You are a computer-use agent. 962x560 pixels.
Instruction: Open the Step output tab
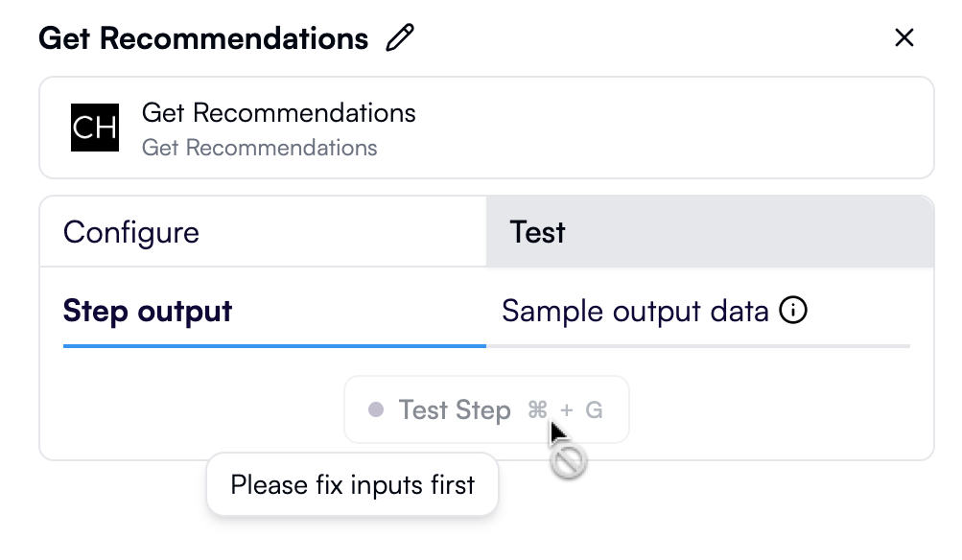point(148,311)
